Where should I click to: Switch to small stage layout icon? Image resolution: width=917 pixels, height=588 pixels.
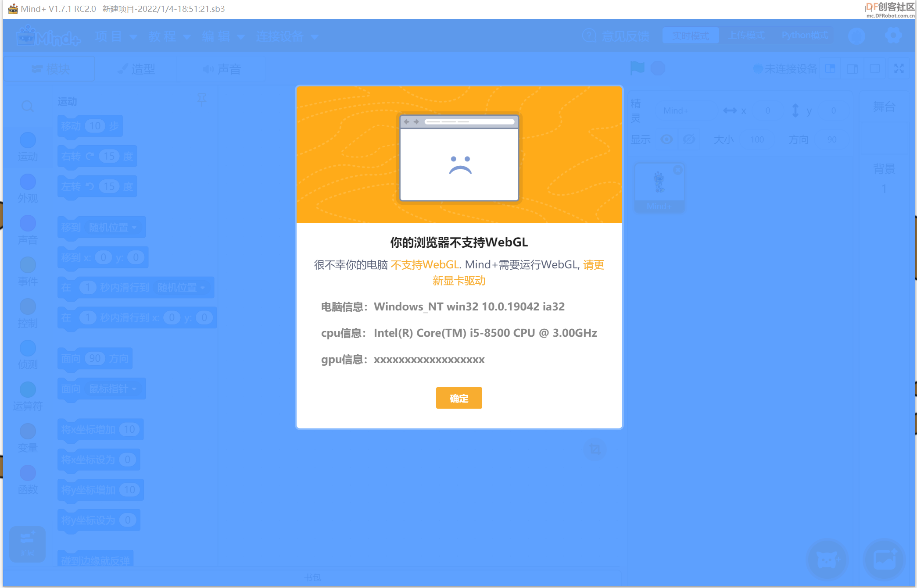(x=830, y=68)
